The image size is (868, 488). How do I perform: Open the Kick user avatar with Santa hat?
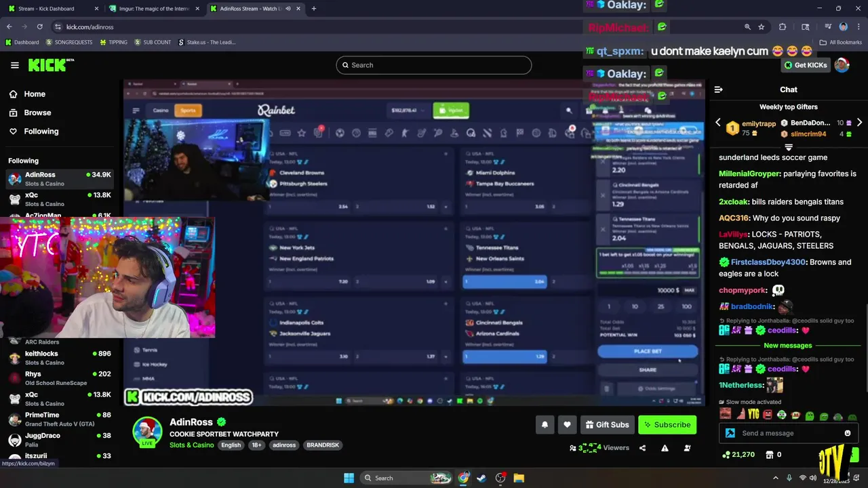(x=842, y=65)
